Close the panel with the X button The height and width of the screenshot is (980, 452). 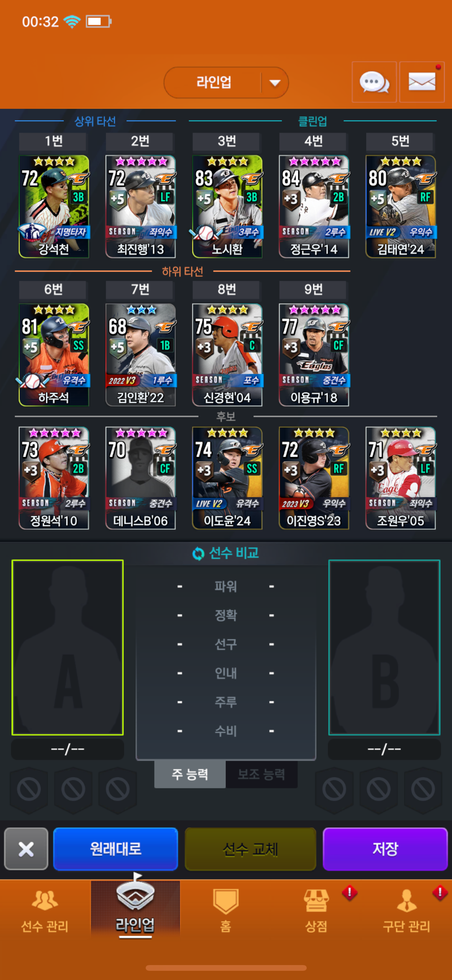26,849
